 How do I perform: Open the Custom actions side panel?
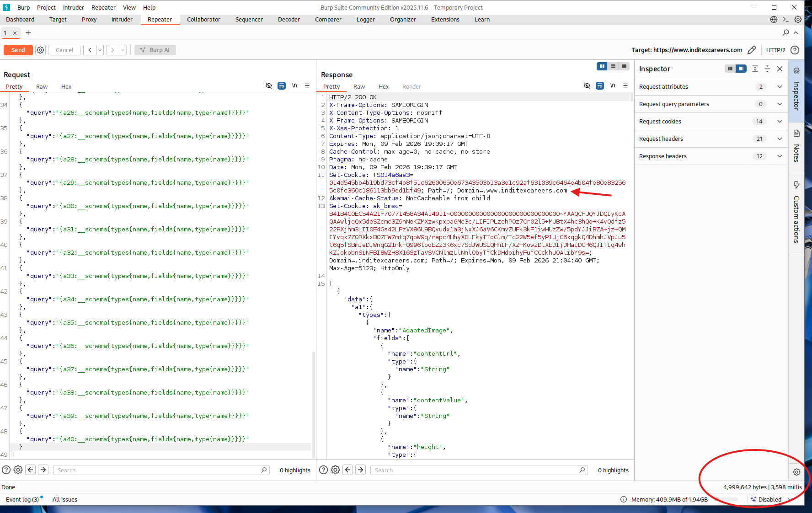pos(796,213)
